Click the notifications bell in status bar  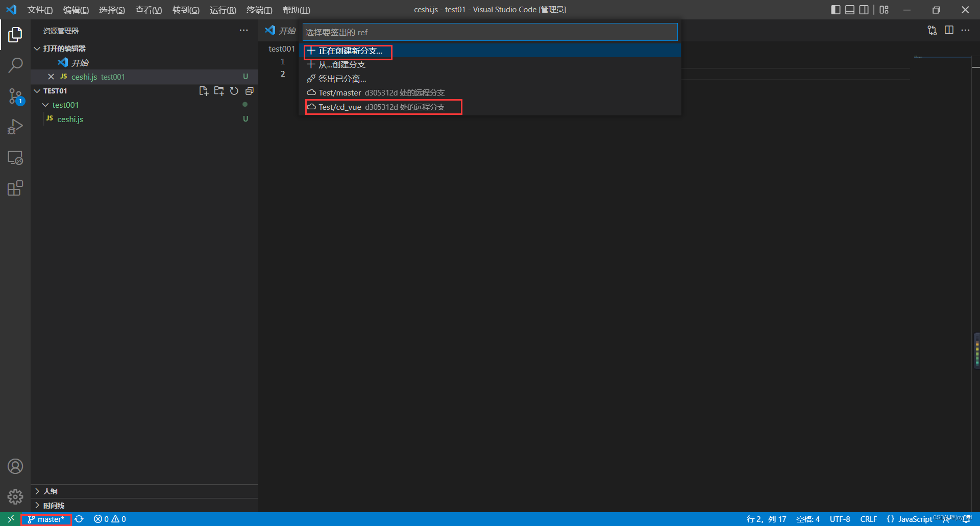pos(966,519)
